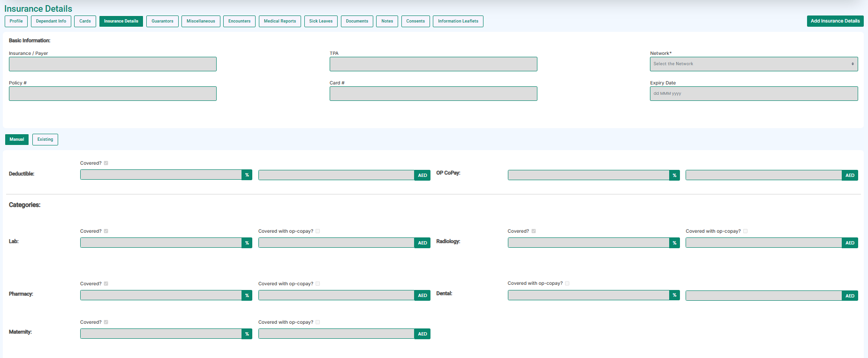Toggle Dental covered with op-copay checkbox
The width and height of the screenshot is (868, 358).
(x=567, y=283)
